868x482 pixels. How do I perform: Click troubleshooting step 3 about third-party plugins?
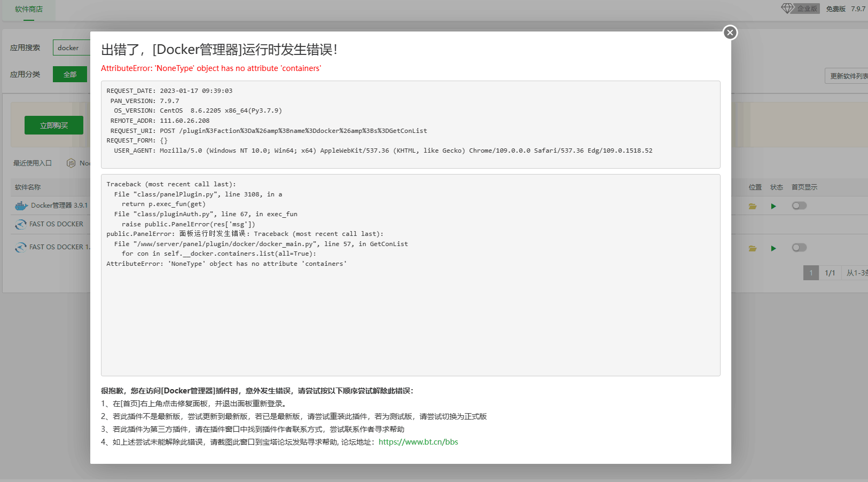point(253,429)
